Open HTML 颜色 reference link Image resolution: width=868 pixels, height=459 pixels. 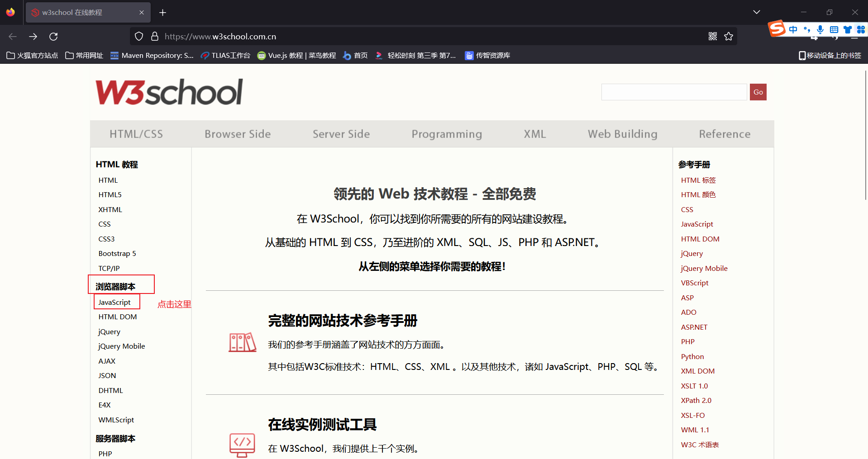click(698, 195)
